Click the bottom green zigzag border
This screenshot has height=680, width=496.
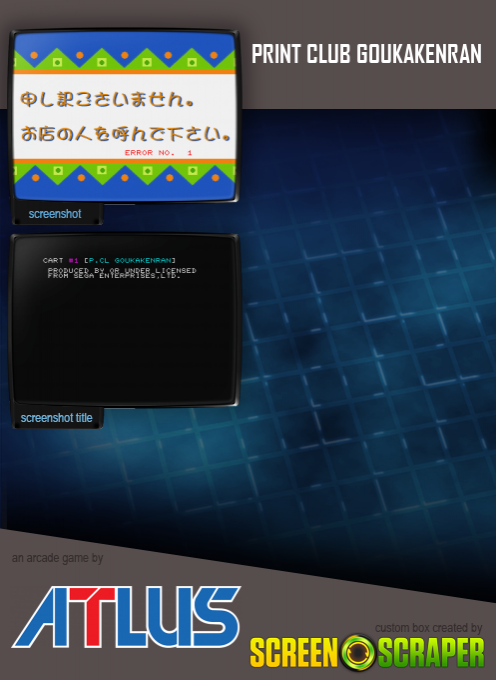(x=125, y=174)
